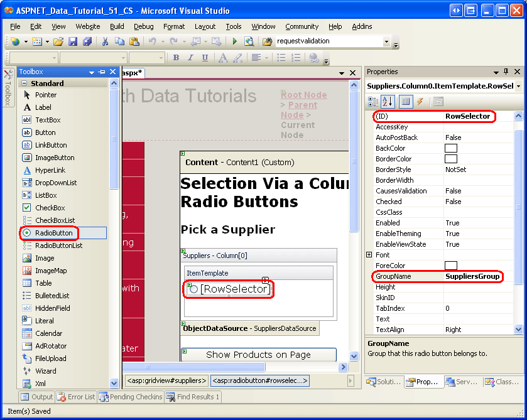
Task: Expand the Font property node
Action: [369, 255]
